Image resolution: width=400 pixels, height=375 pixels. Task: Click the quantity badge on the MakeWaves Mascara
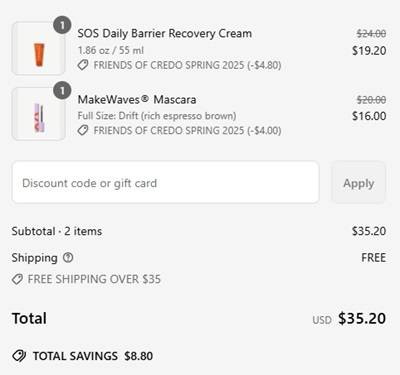click(x=62, y=90)
